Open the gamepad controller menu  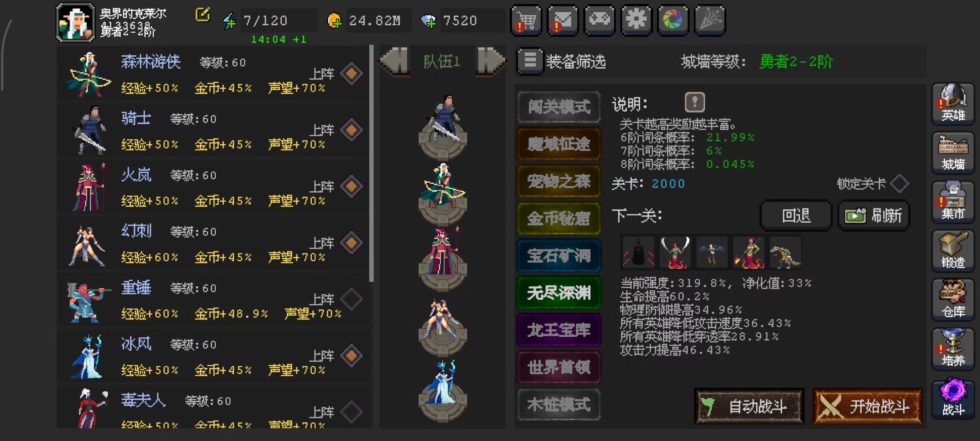click(600, 20)
